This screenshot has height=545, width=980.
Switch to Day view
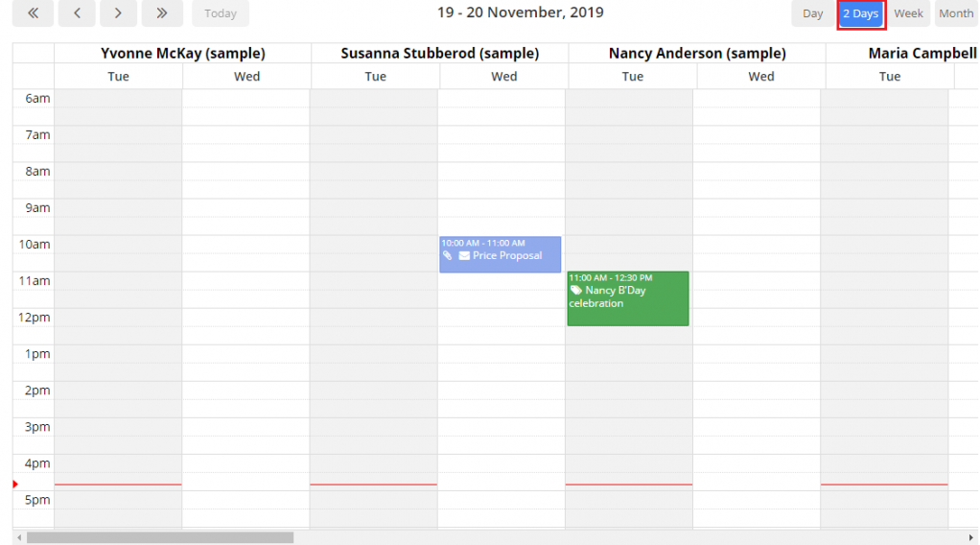[812, 13]
